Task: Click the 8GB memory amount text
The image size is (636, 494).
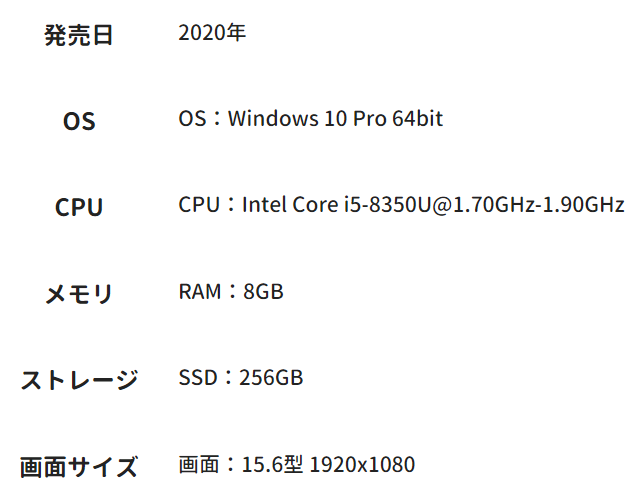Action: point(263,292)
